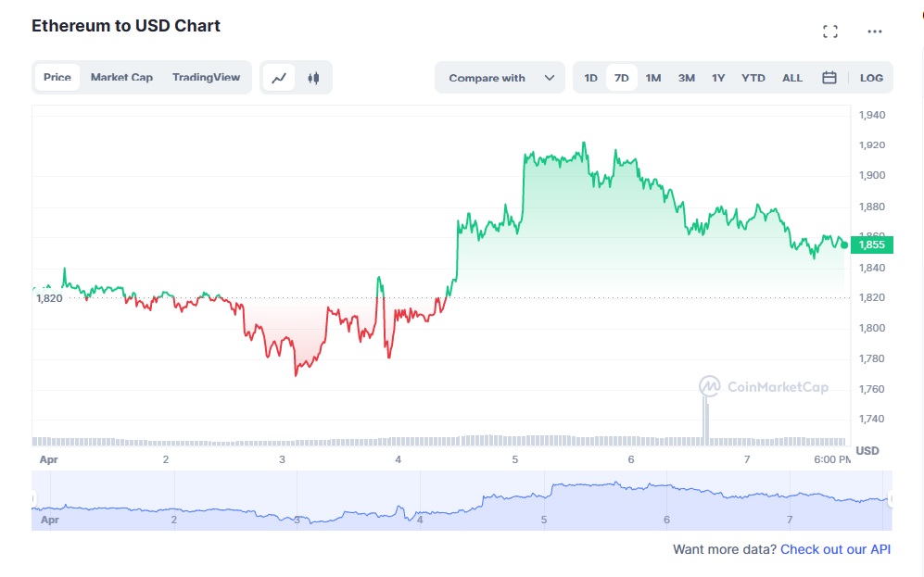Expand the Compare with chevron arrow

(551, 78)
